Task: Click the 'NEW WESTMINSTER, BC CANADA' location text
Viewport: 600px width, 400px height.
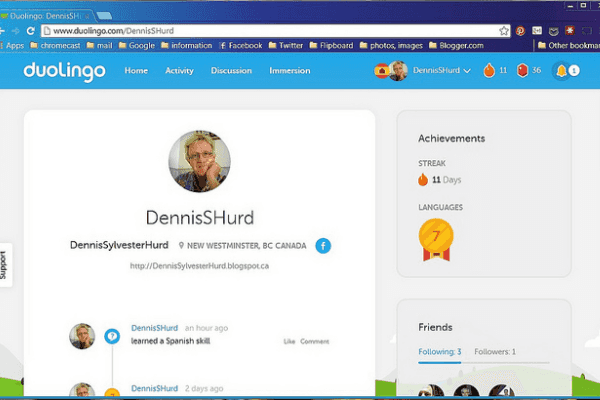Action: pyautogui.click(x=246, y=246)
